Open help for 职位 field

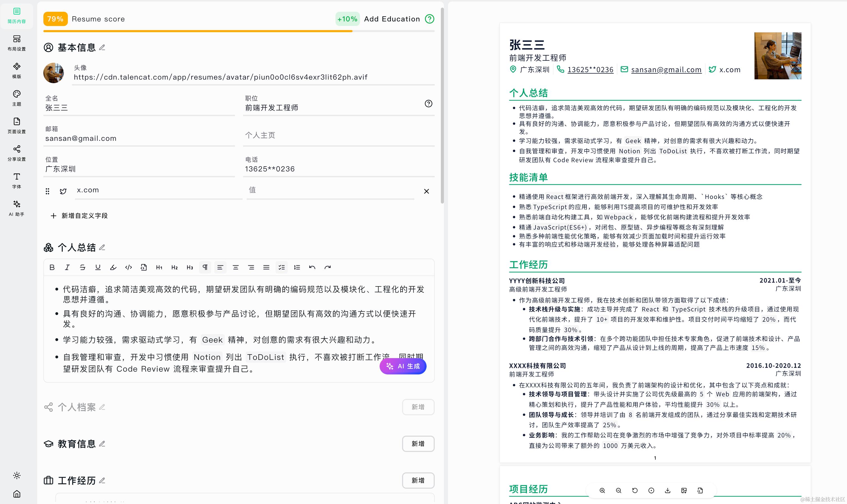pyautogui.click(x=429, y=104)
